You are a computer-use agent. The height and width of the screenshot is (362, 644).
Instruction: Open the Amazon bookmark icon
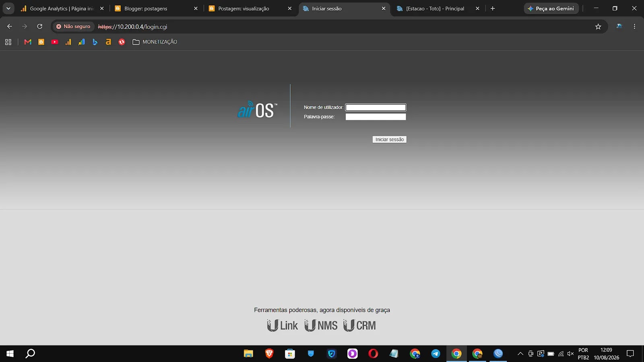pyautogui.click(x=108, y=42)
